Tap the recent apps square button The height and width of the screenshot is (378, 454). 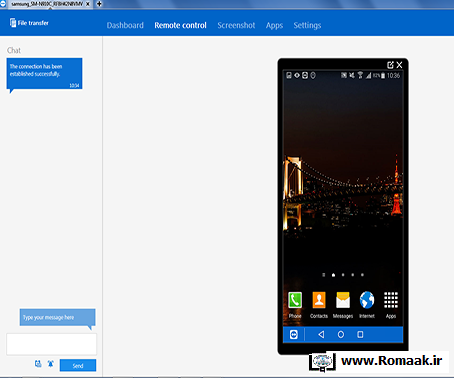(x=360, y=334)
